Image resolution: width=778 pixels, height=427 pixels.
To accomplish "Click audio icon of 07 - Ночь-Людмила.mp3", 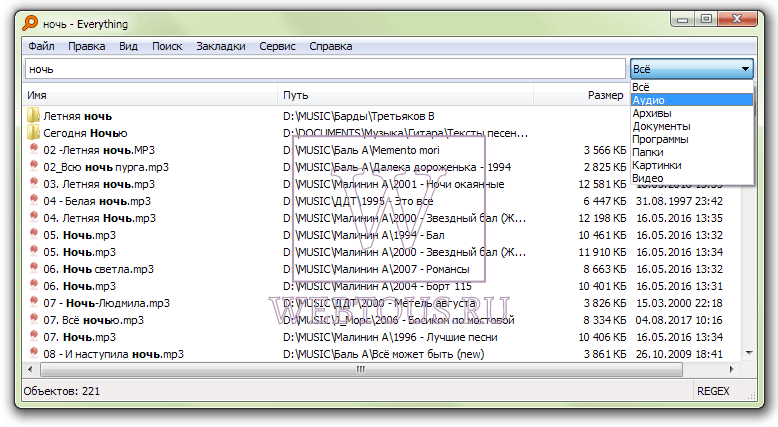I will [34, 303].
